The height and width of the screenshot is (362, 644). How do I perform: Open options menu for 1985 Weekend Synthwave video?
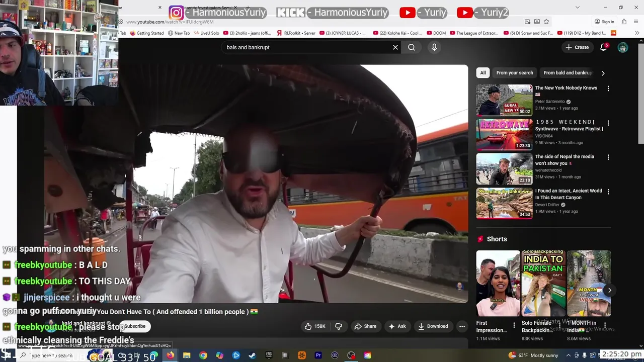(608, 123)
